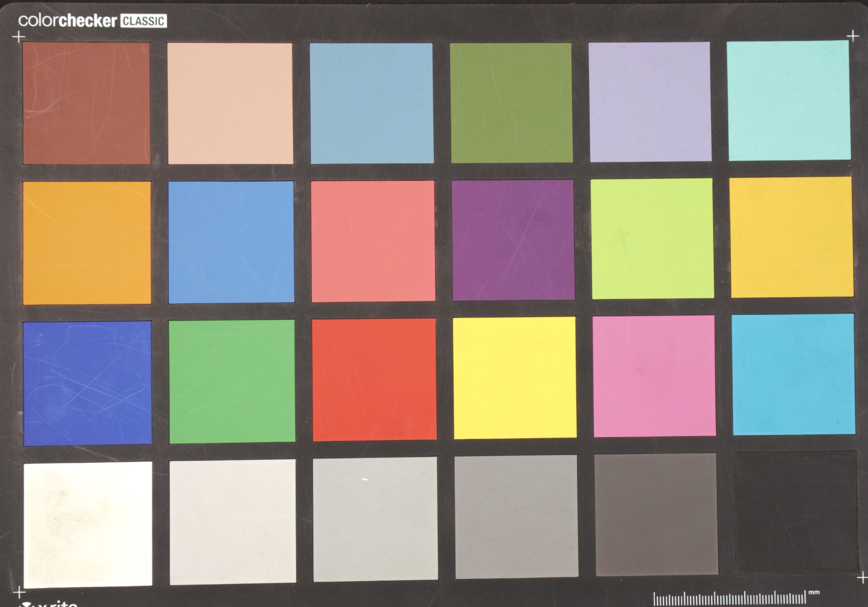The image size is (868, 607).
Task: Select the lavender color patch
Action: [650, 102]
